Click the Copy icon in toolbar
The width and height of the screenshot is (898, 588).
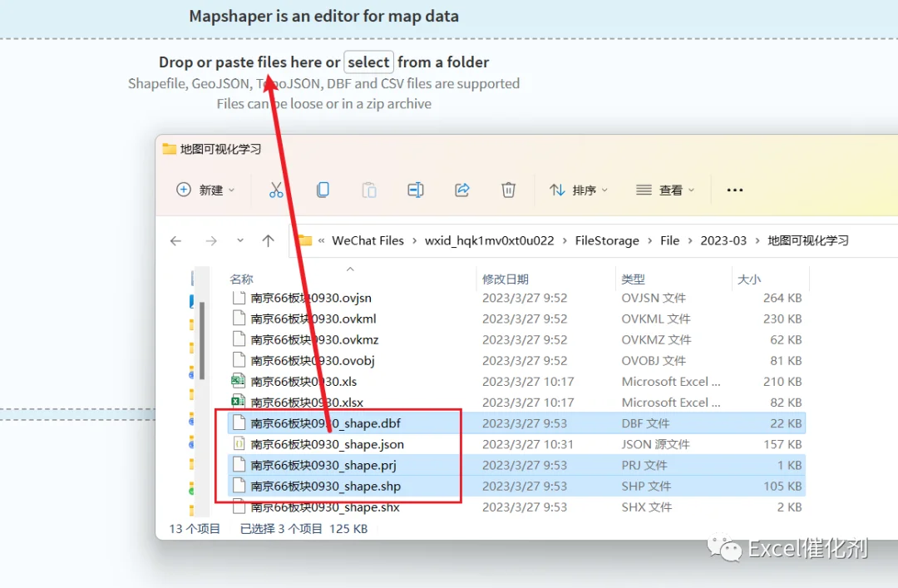tap(323, 190)
